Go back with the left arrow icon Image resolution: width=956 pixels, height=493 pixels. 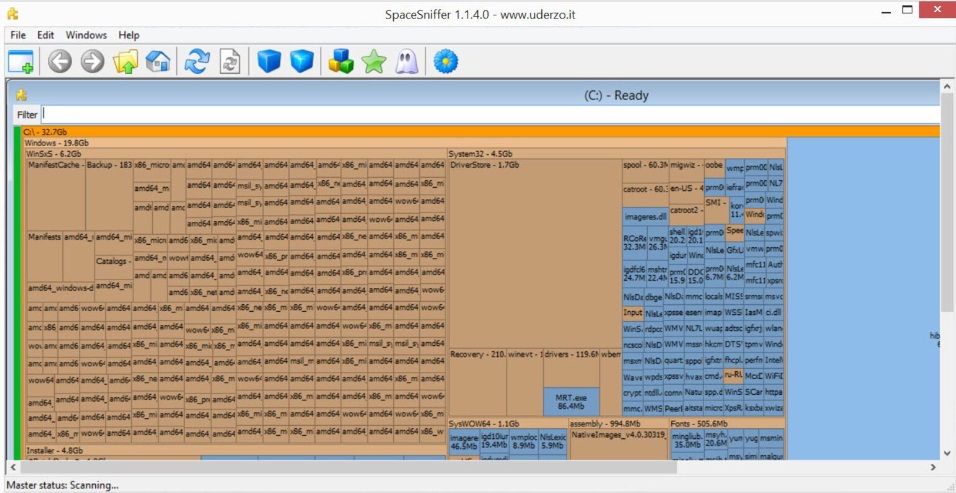60,62
